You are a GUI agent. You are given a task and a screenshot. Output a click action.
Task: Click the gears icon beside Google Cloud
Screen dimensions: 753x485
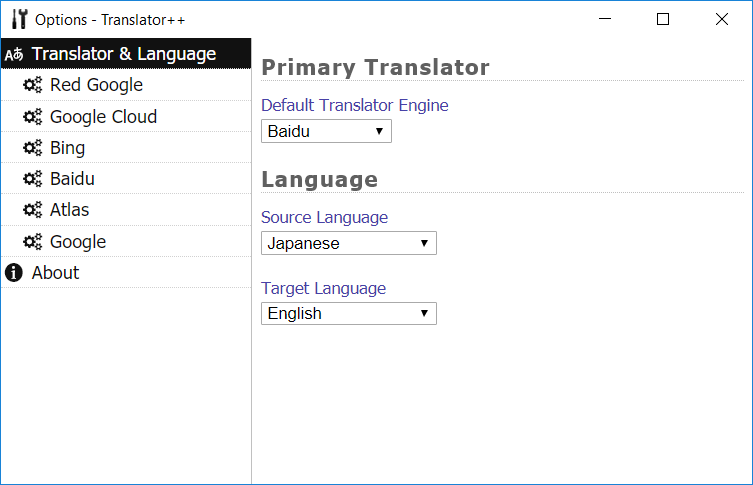31,117
